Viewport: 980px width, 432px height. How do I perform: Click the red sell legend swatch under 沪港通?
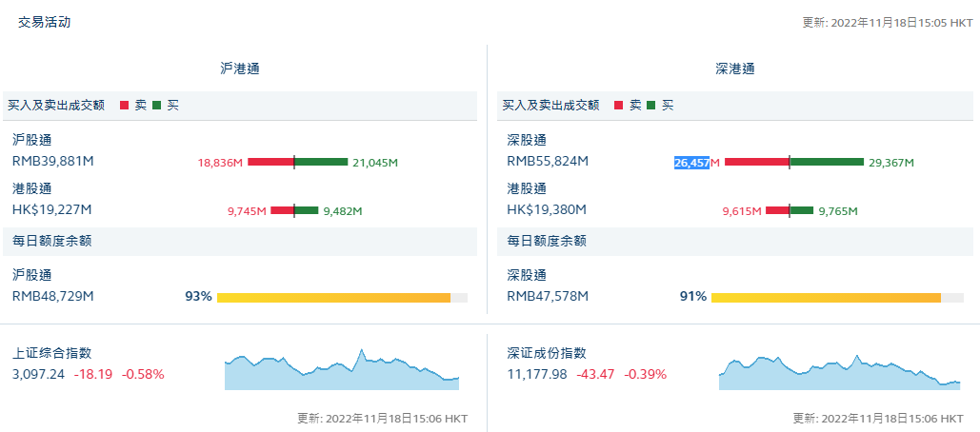124,106
